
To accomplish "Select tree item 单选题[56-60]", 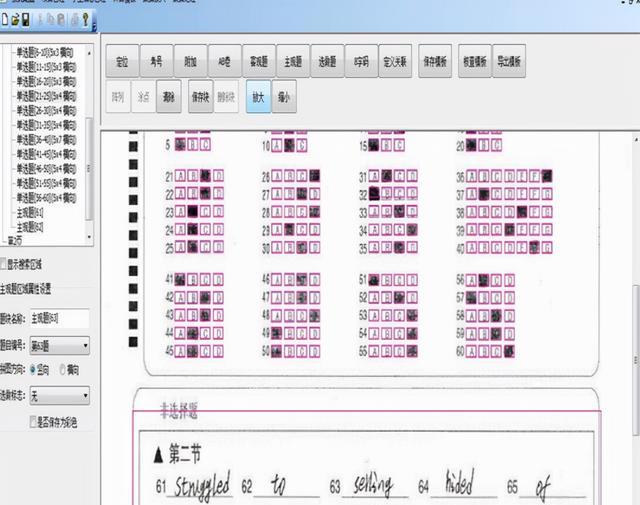I will [x=46, y=198].
